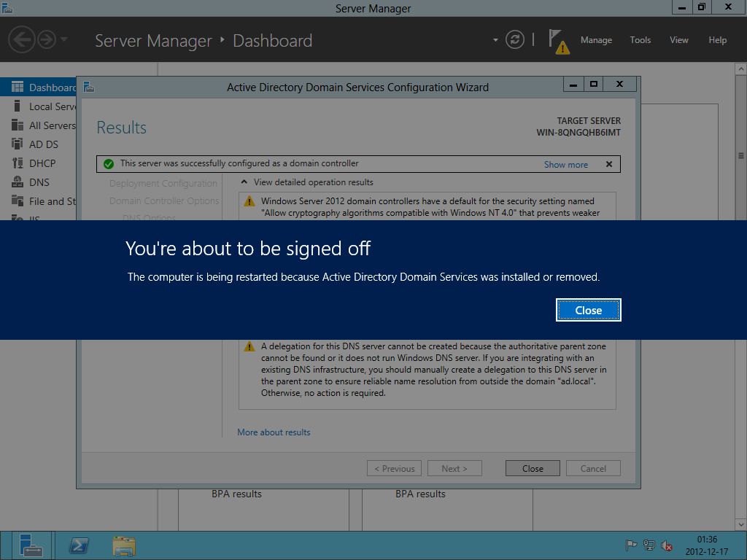
Task: Click the back navigation arrow
Action: (22, 39)
